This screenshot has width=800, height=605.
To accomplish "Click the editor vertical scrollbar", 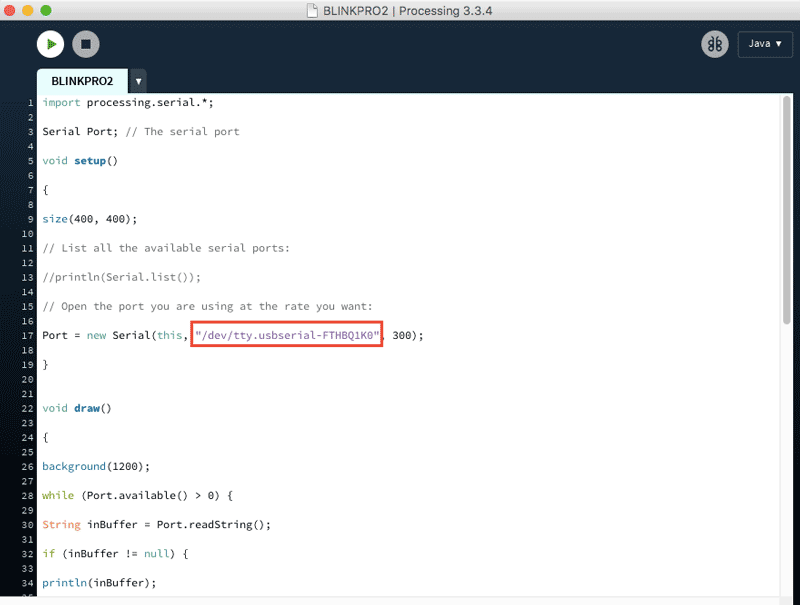I will point(787,209).
